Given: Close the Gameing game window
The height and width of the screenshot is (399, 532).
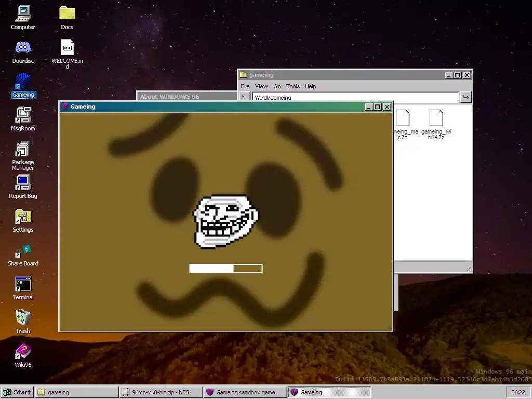Looking at the screenshot, I should point(387,107).
